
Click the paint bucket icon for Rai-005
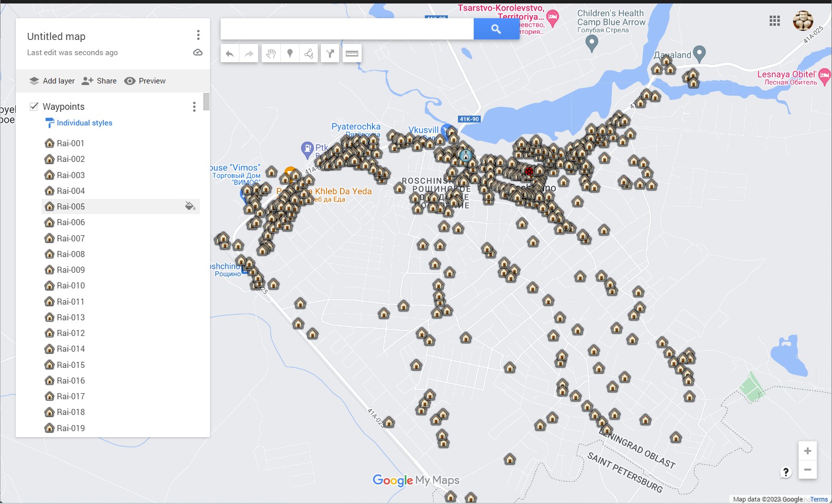point(190,206)
